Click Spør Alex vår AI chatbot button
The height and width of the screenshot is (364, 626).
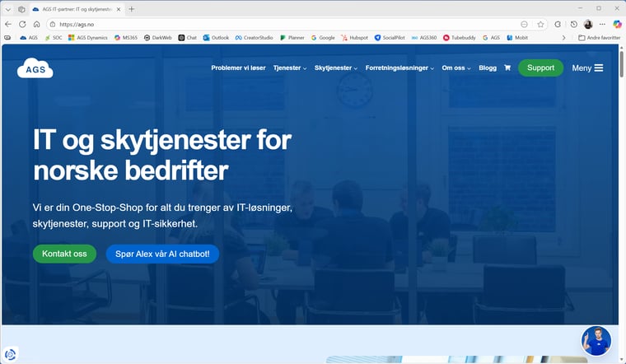162,254
